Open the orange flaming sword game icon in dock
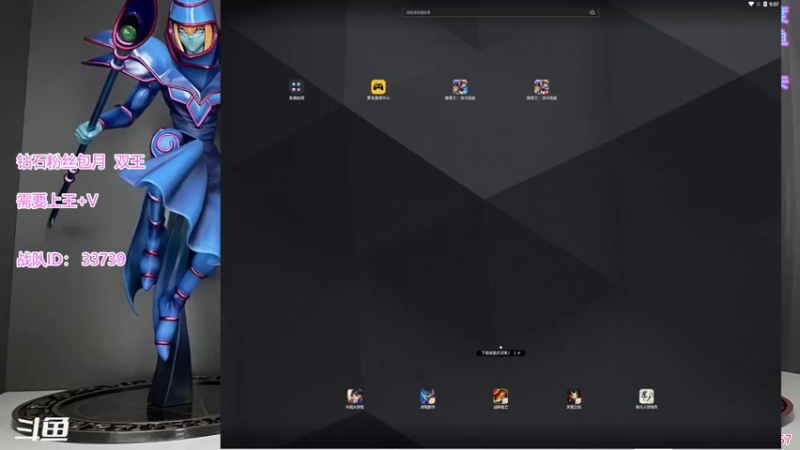The width and height of the screenshot is (800, 450). [x=501, y=396]
